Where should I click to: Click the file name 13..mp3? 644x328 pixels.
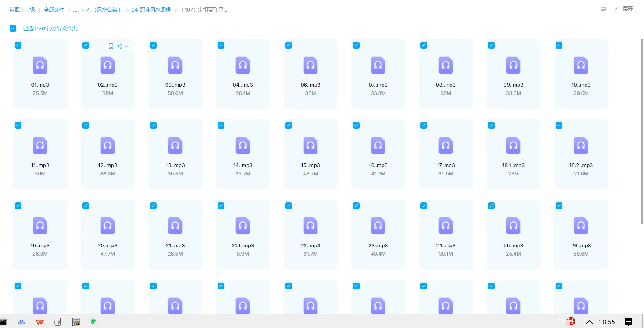tap(175, 165)
